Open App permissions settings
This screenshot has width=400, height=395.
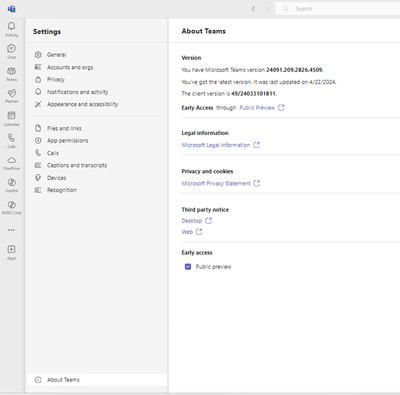(68, 141)
